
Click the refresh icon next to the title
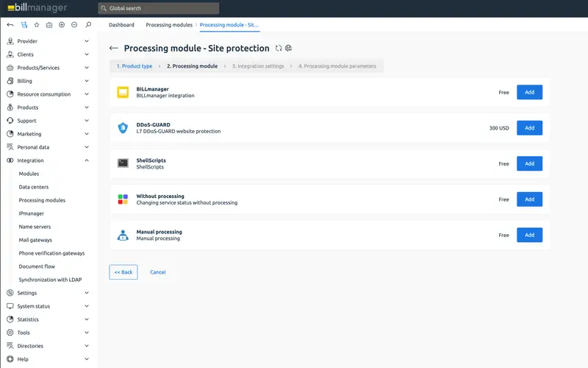[279, 48]
